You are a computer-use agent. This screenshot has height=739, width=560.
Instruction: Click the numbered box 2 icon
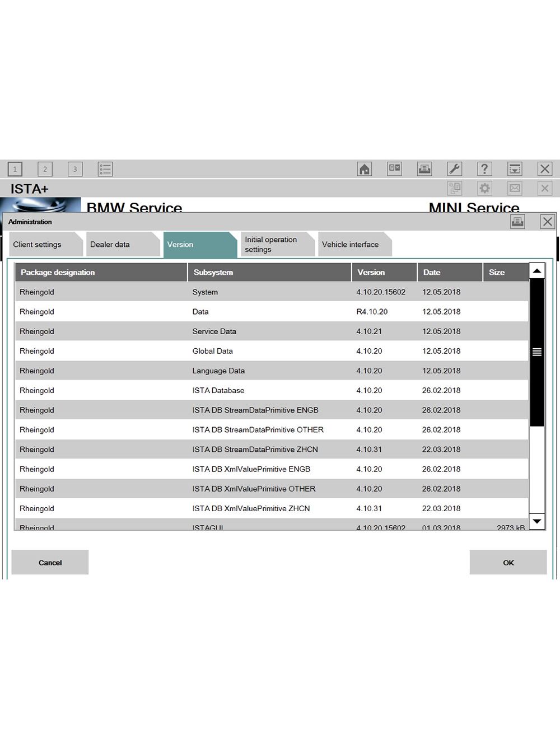tap(45, 169)
